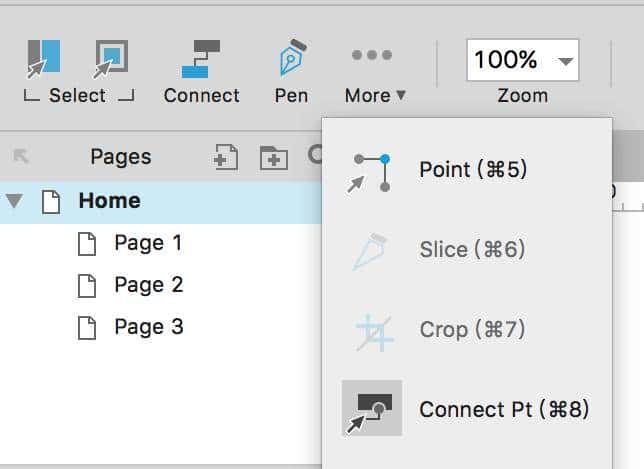The image size is (644, 469).
Task: Collapse the Home page tree
Action: point(14,201)
